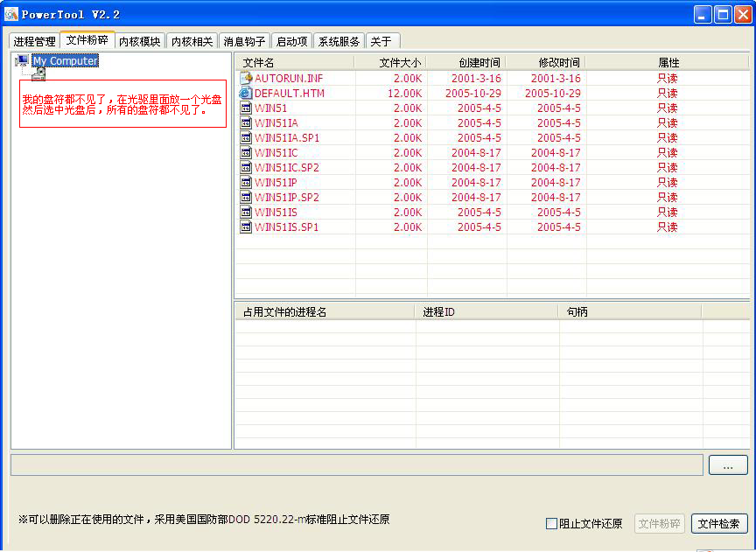This screenshot has height=552, width=756.
Task: Click 2005-10-29 modification date cell
Action: 552,93
